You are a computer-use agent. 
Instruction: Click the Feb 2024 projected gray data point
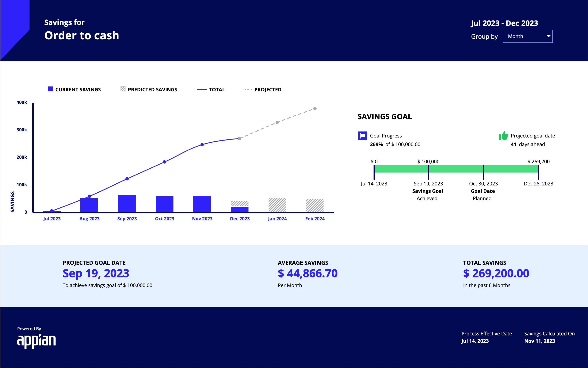click(x=315, y=109)
